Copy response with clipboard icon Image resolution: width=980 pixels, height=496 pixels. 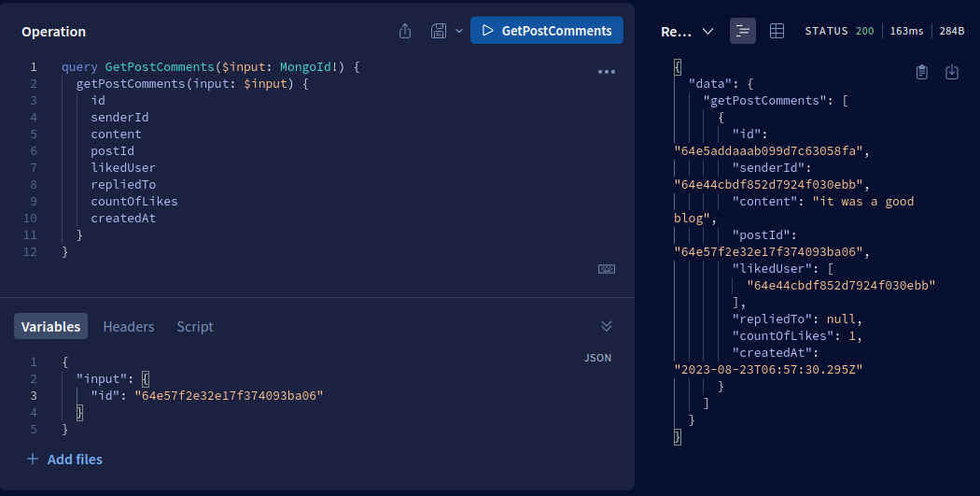click(922, 72)
